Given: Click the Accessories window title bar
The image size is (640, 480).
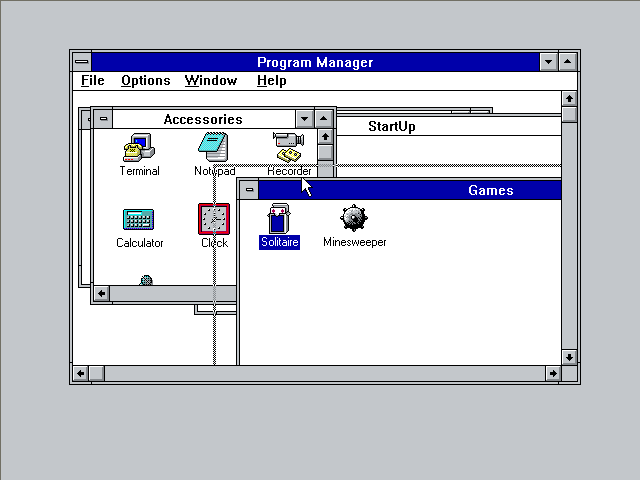Looking at the screenshot, I should pos(204,119).
